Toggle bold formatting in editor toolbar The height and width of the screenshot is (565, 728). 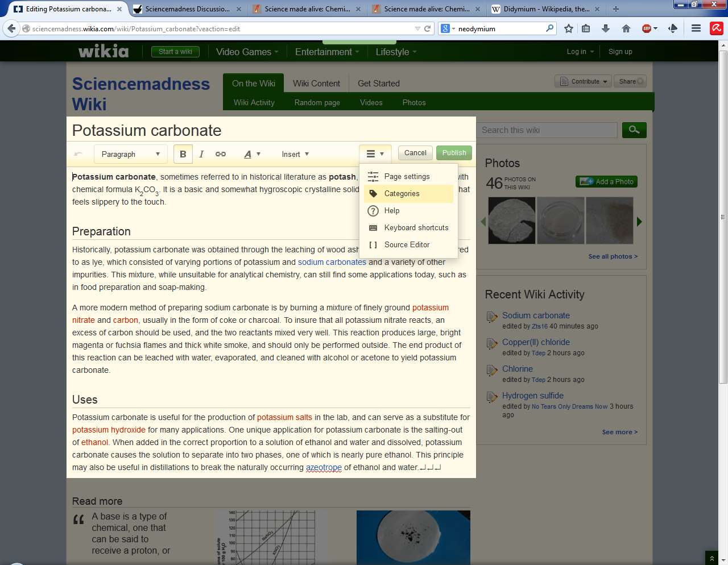click(x=183, y=154)
